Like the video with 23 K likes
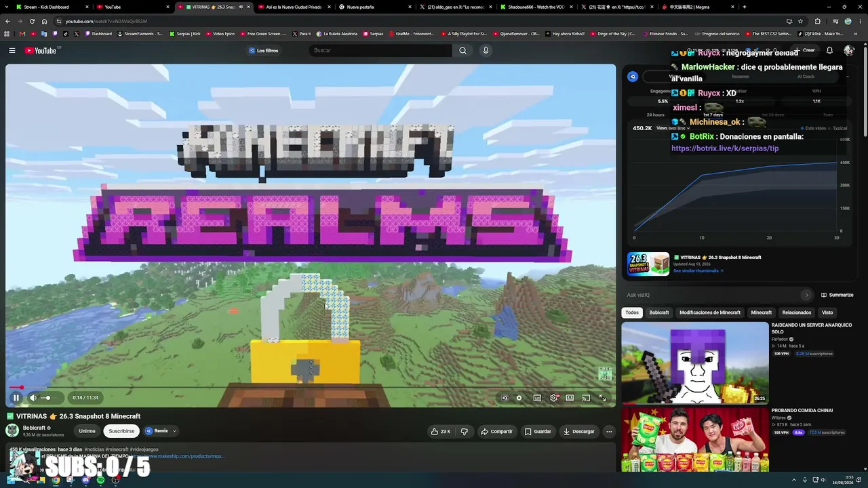The width and height of the screenshot is (868, 488). [x=440, y=431]
